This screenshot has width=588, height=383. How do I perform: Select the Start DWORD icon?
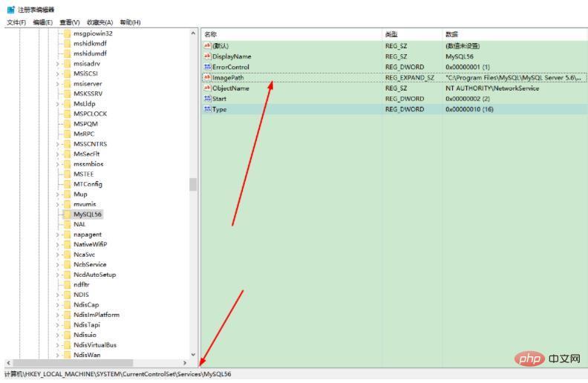207,99
